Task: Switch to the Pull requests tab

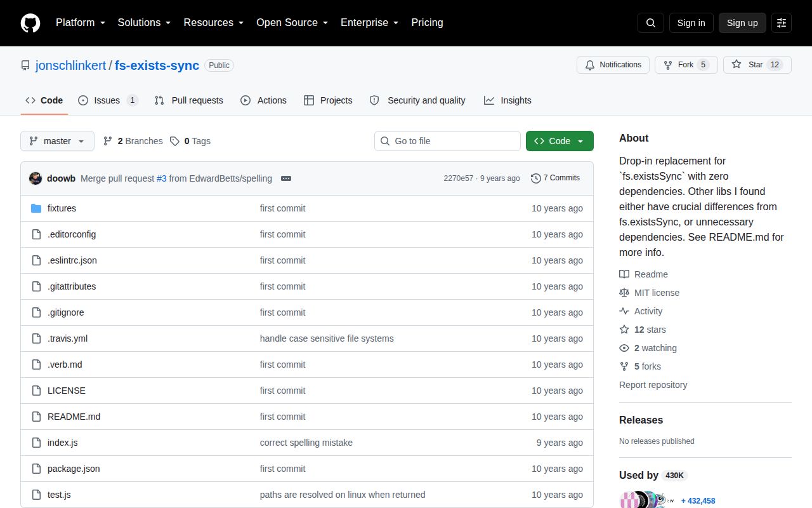Action: [189, 100]
